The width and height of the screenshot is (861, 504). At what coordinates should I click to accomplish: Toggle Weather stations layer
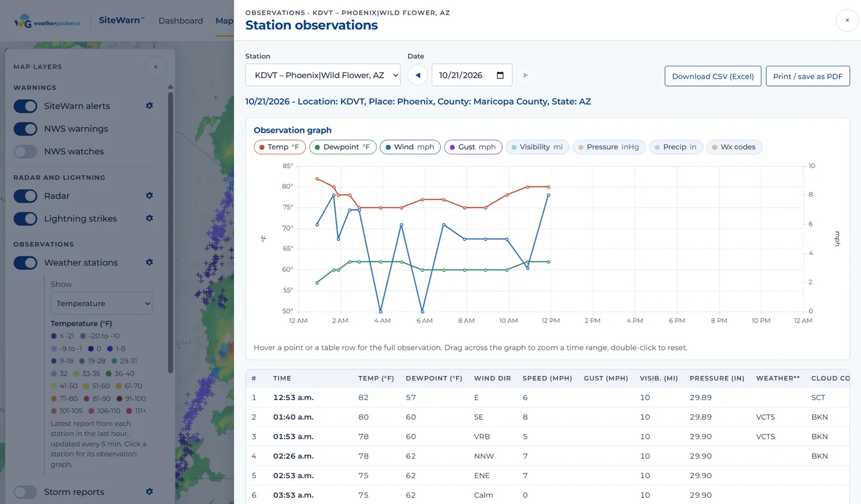[26, 262]
